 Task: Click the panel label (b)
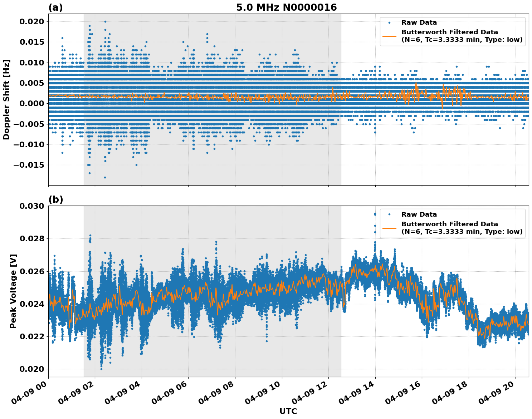tap(56, 199)
